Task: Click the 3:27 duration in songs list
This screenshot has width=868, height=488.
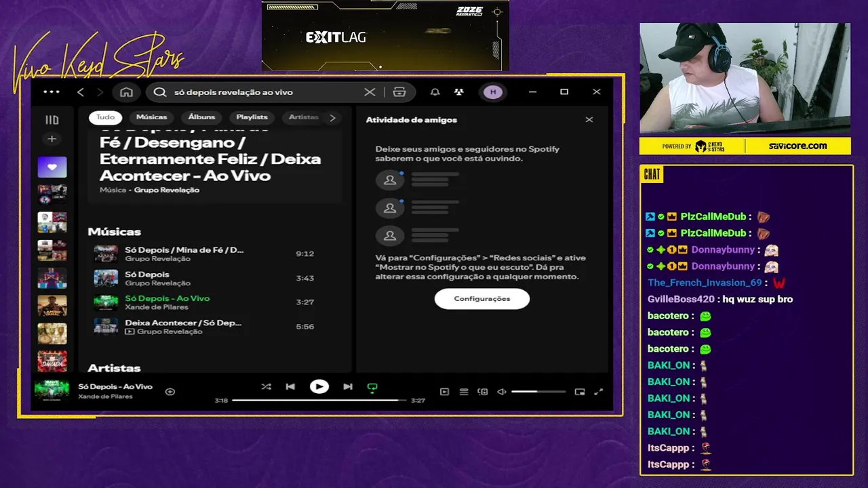Action: tap(304, 302)
